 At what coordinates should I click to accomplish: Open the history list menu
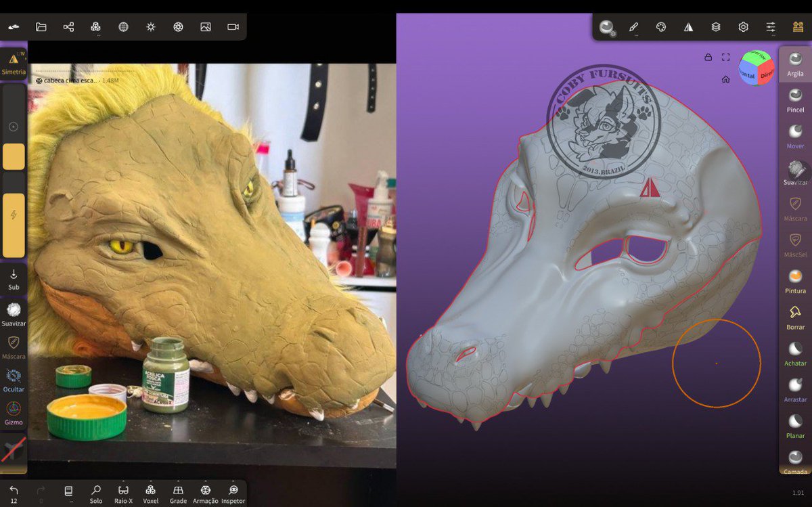click(68, 493)
